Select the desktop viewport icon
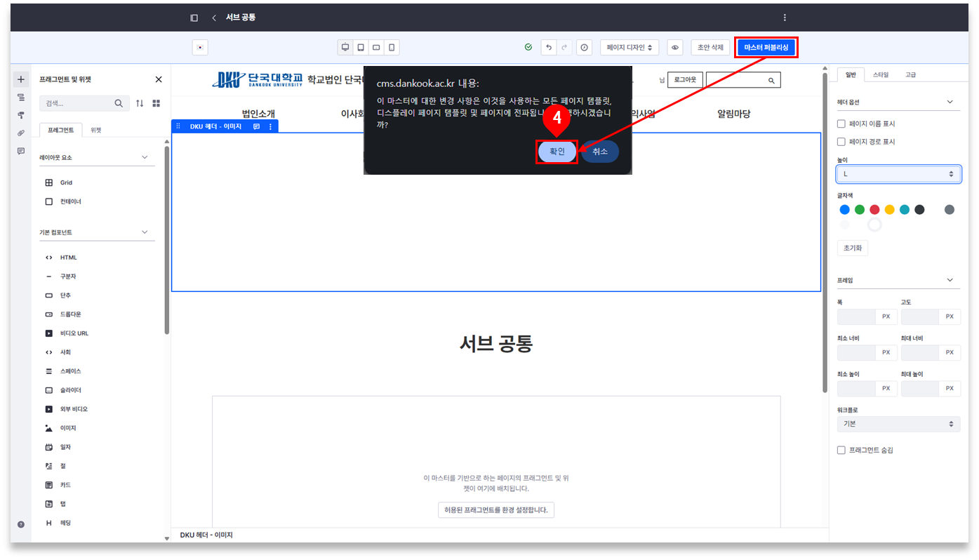 click(345, 47)
